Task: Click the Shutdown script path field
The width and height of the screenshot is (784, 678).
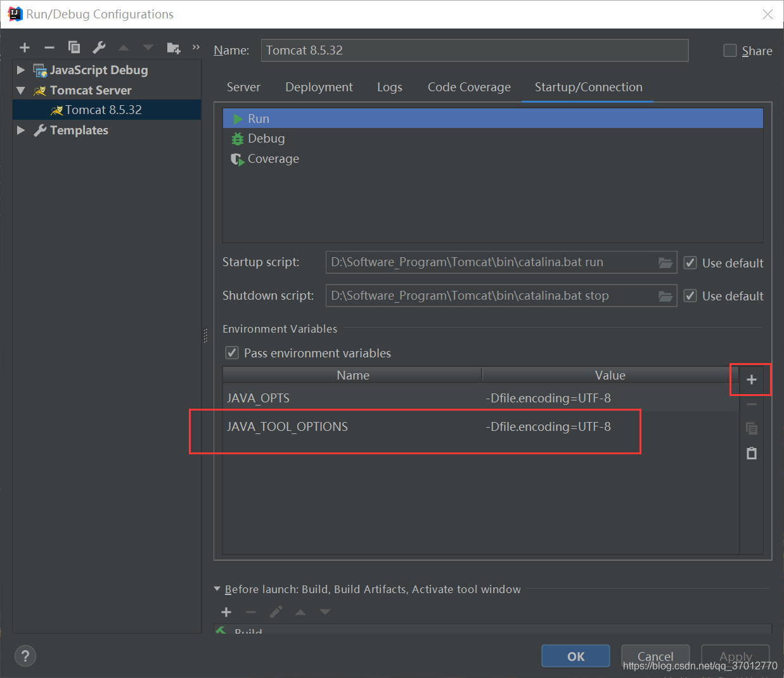Action: coord(492,296)
